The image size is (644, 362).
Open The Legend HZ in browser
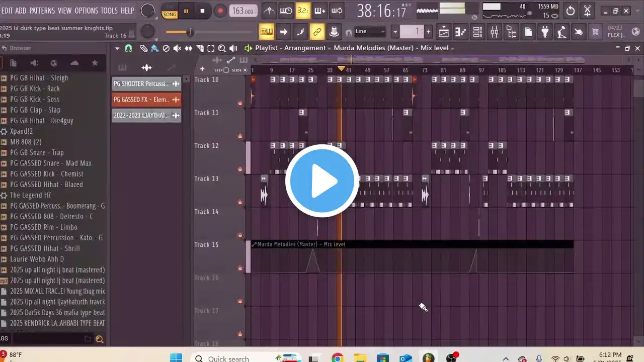(x=30, y=195)
